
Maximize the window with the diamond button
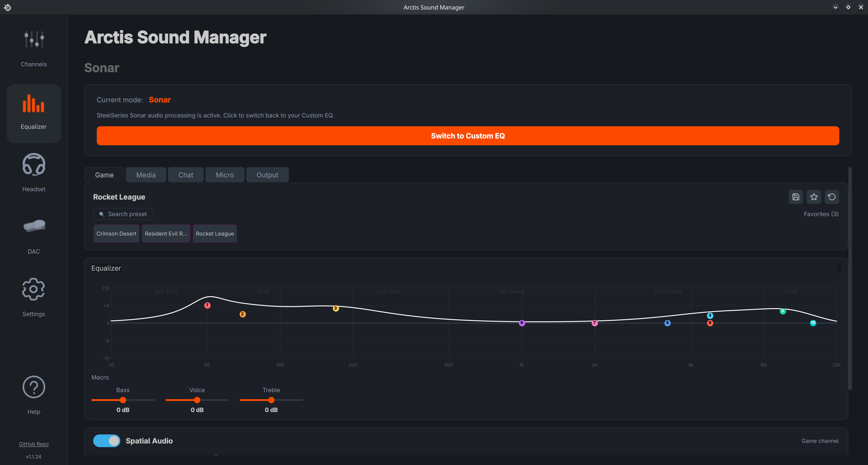[x=848, y=7]
